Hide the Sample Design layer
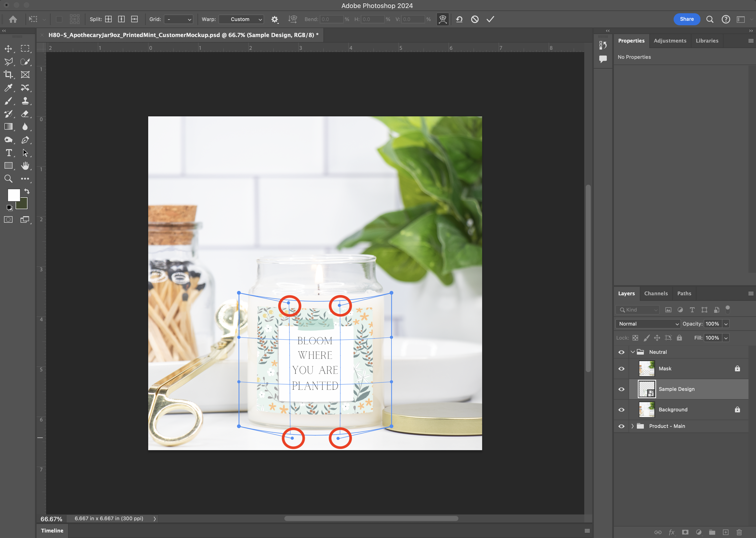Image resolution: width=756 pixels, height=538 pixels. 621,389
